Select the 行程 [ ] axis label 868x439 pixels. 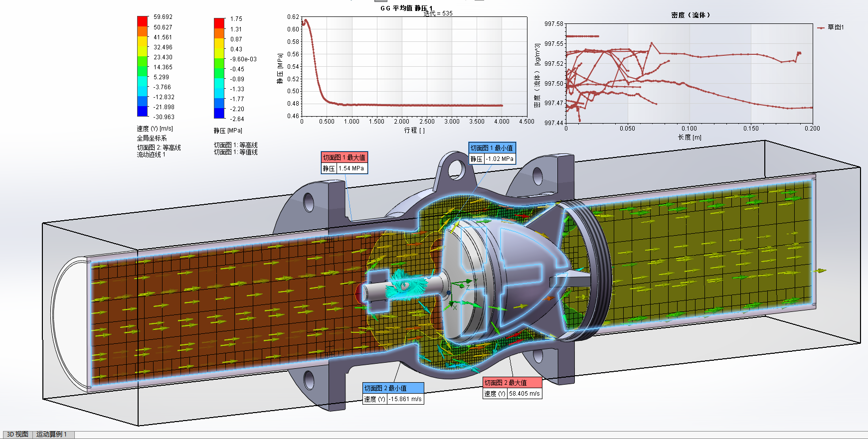(414, 130)
